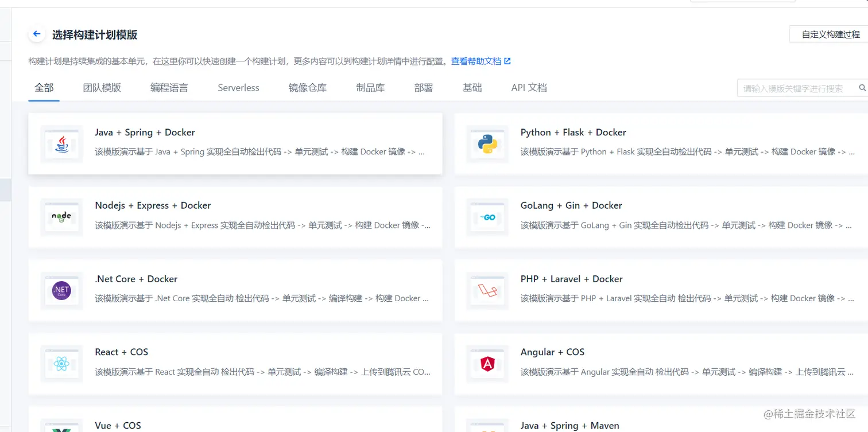Click the Nodejs Express template description
This screenshot has width=868, height=432.
pyautogui.click(x=262, y=225)
